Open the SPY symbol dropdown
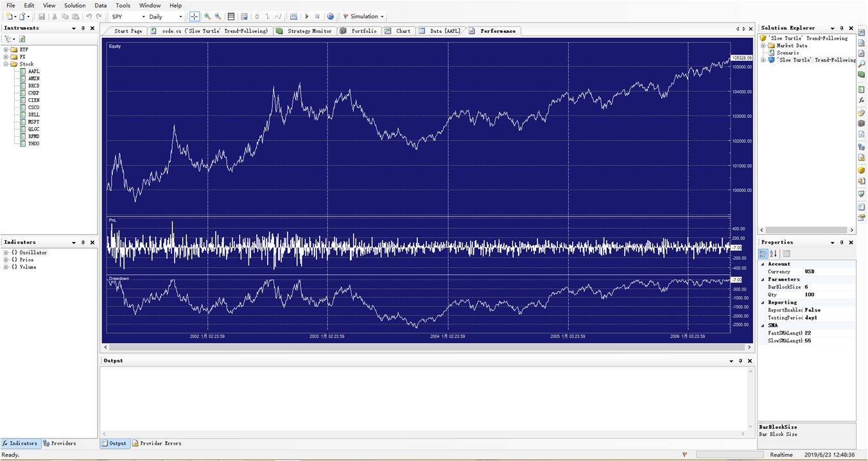The height and width of the screenshot is (461, 868). pyautogui.click(x=143, y=17)
